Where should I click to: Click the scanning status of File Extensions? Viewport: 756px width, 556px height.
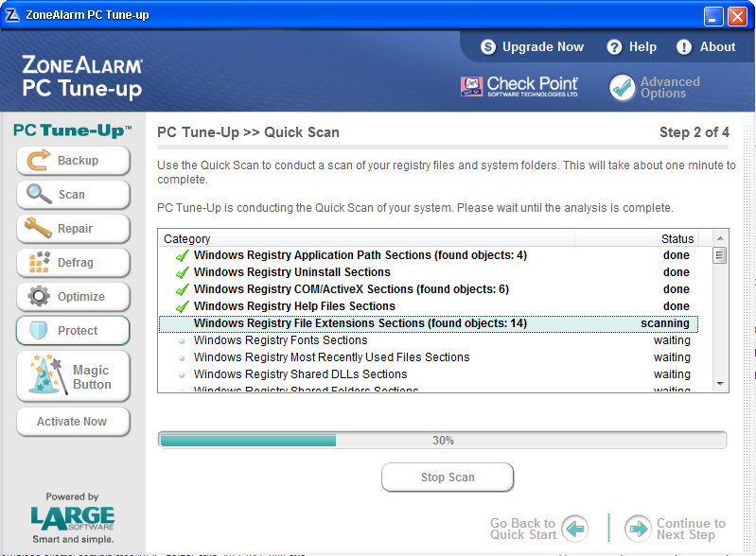(x=665, y=323)
